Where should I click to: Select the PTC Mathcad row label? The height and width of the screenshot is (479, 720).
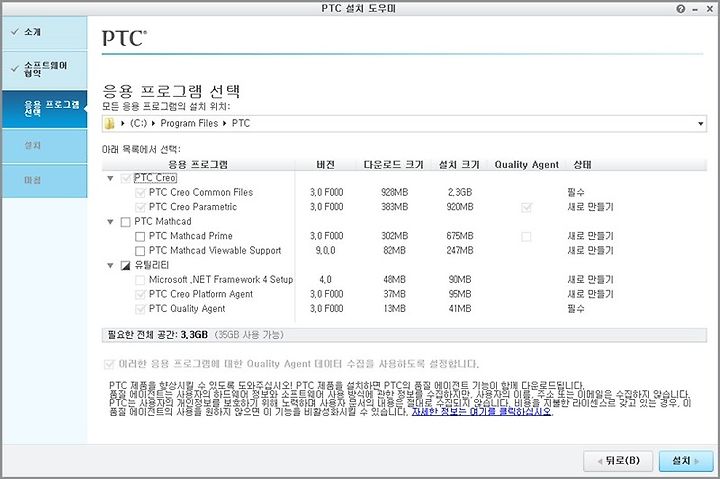tap(163, 222)
